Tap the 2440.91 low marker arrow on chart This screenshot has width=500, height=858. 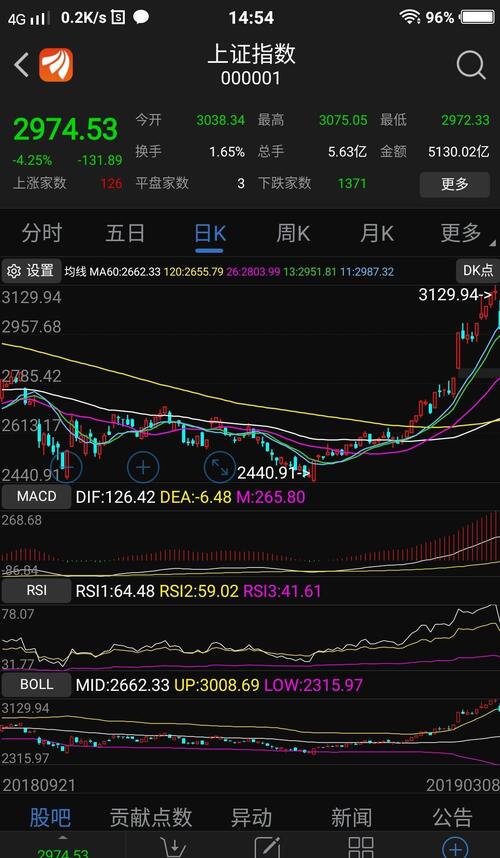(274, 473)
